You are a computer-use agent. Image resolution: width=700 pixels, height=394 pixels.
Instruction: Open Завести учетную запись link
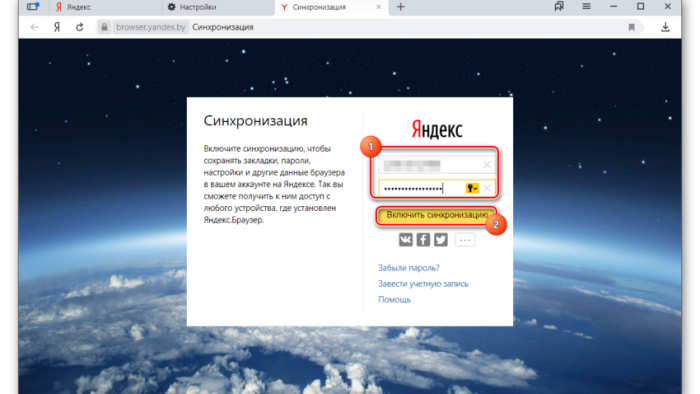click(423, 284)
